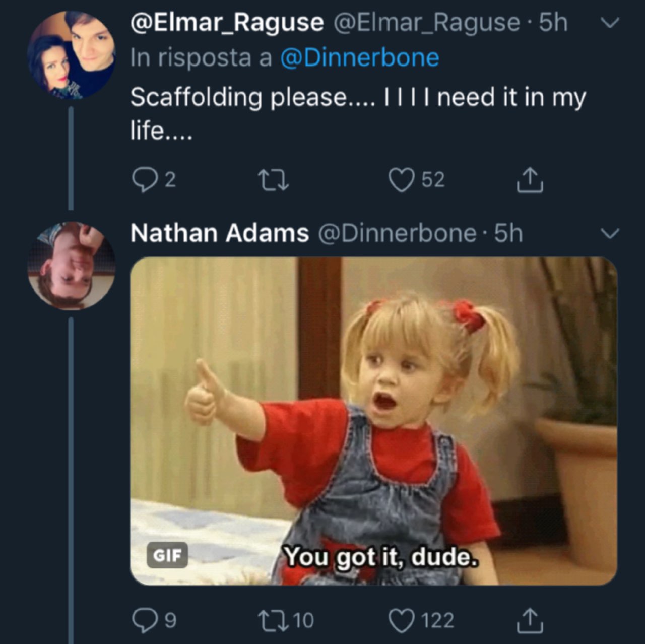Like the tweet with 122 likes
645x644 pixels.
(402, 620)
